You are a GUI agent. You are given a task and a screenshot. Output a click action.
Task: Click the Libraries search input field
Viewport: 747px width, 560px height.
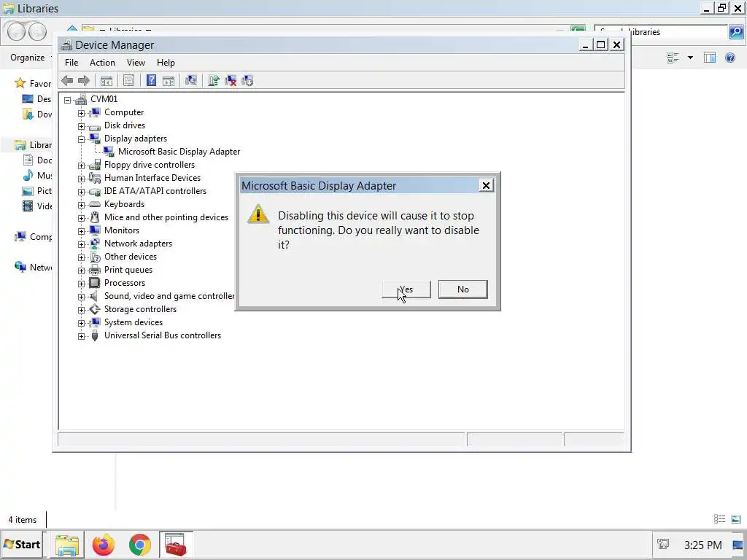coord(661,32)
